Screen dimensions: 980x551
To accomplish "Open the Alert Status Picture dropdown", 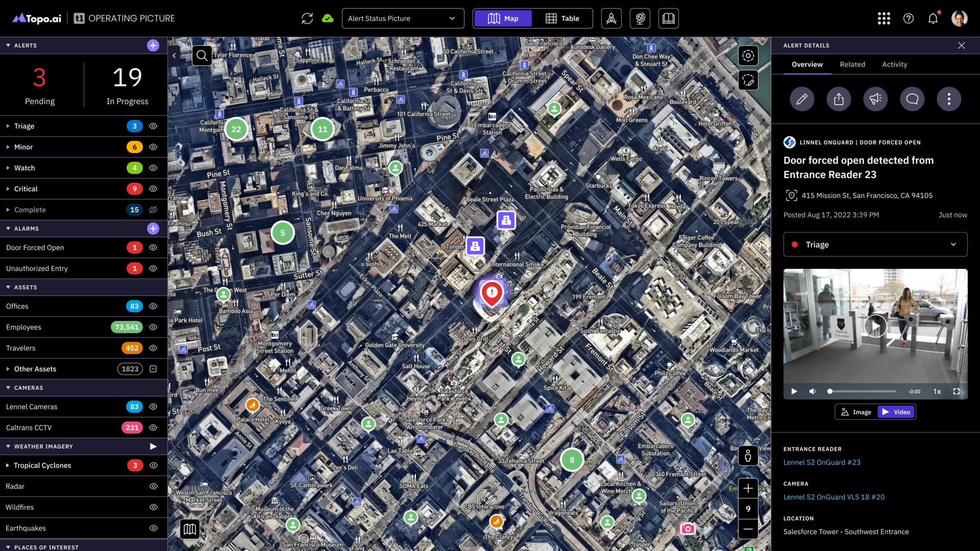I will (403, 18).
